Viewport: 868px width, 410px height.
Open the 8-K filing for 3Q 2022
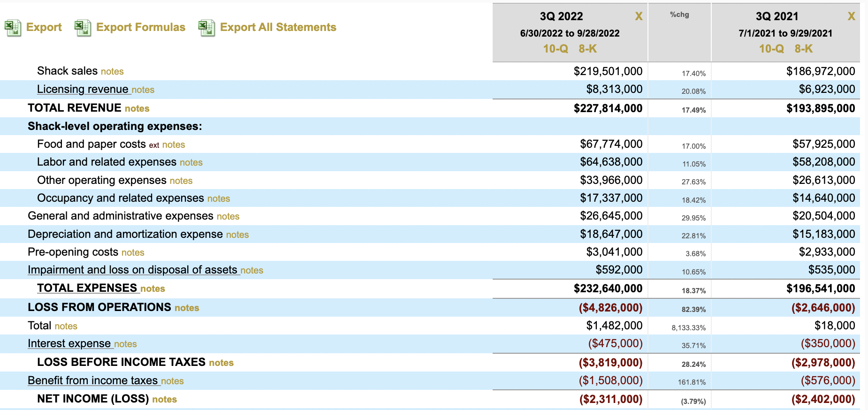tap(587, 49)
